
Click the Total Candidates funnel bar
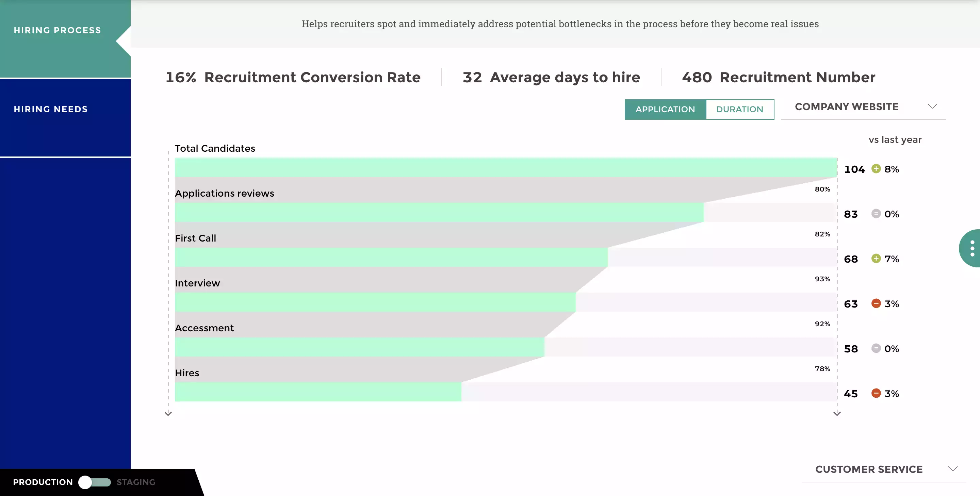(505, 167)
